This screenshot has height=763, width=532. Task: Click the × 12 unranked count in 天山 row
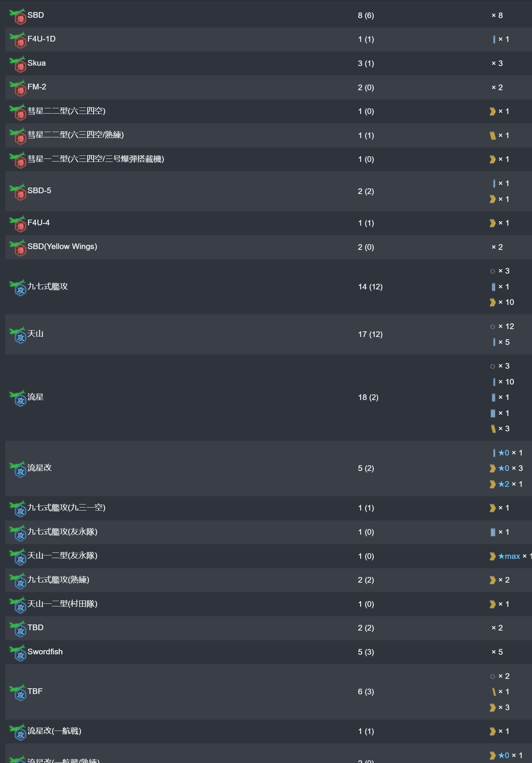[x=506, y=326]
